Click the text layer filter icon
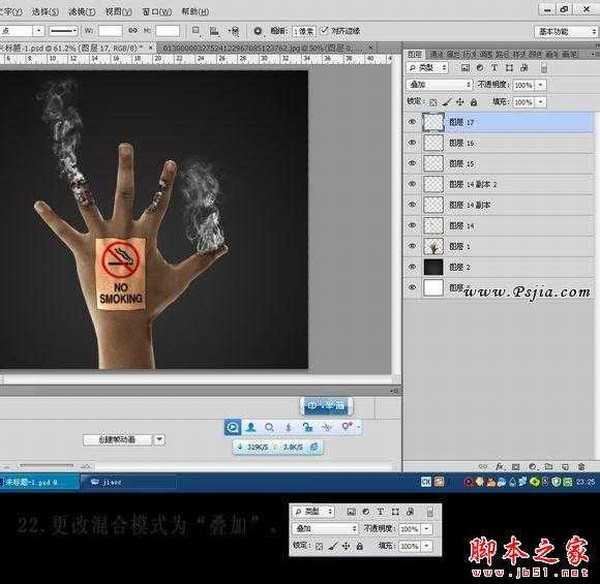Screen dimensions: 600x584 (x=492, y=68)
